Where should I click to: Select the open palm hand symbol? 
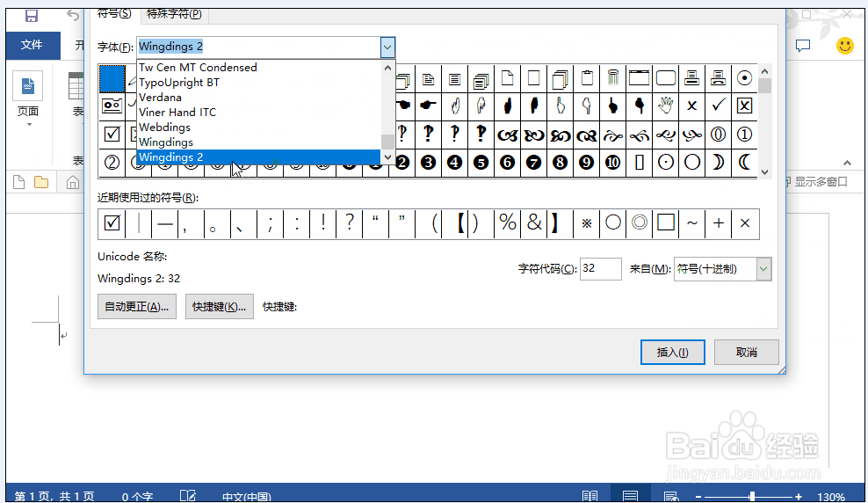click(x=665, y=106)
